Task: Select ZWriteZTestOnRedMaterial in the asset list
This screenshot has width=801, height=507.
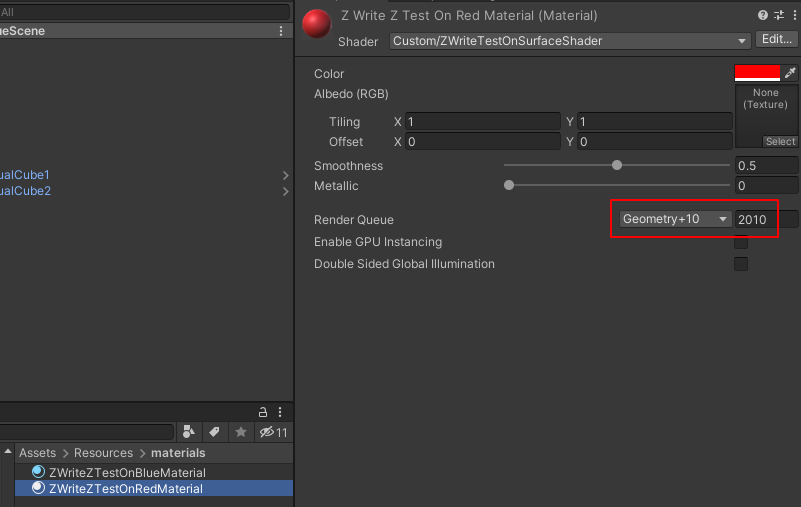Action: [154, 489]
